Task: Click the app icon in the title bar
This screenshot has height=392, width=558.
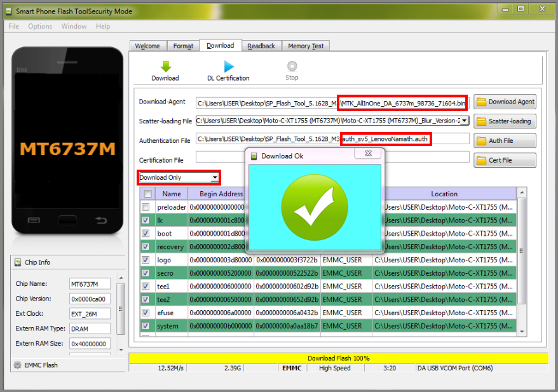Action: pos(8,11)
